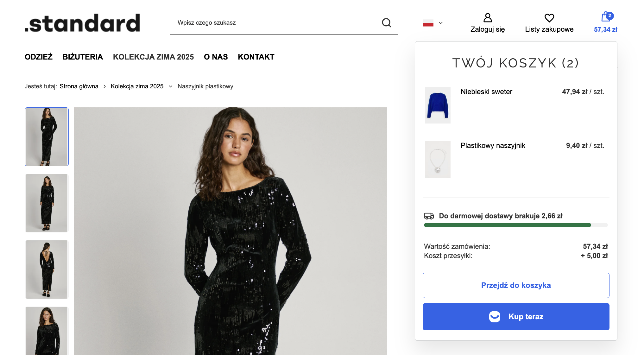Select the back-view dress thumbnail
The image size is (644, 355).
click(x=47, y=269)
